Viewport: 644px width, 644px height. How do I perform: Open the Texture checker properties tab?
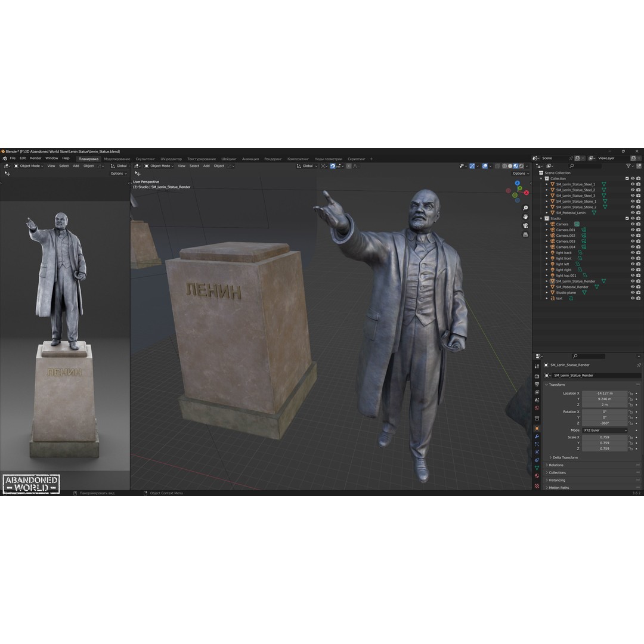(x=537, y=486)
